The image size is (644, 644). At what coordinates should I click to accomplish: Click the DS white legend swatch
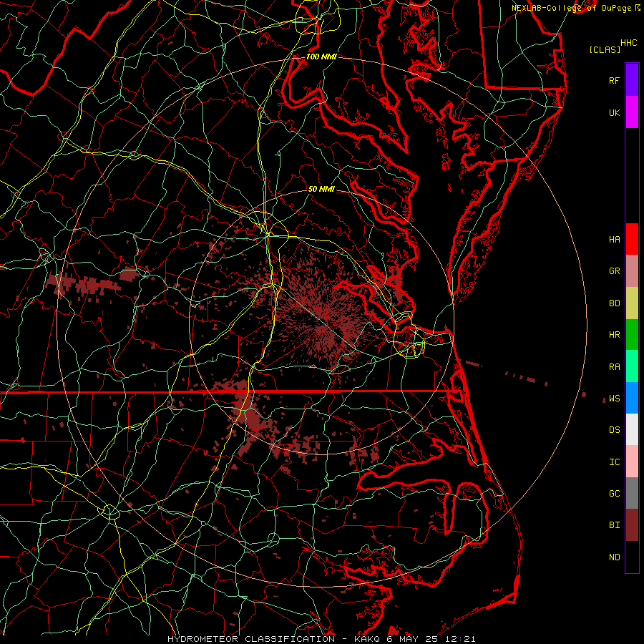pyautogui.click(x=632, y=429)
